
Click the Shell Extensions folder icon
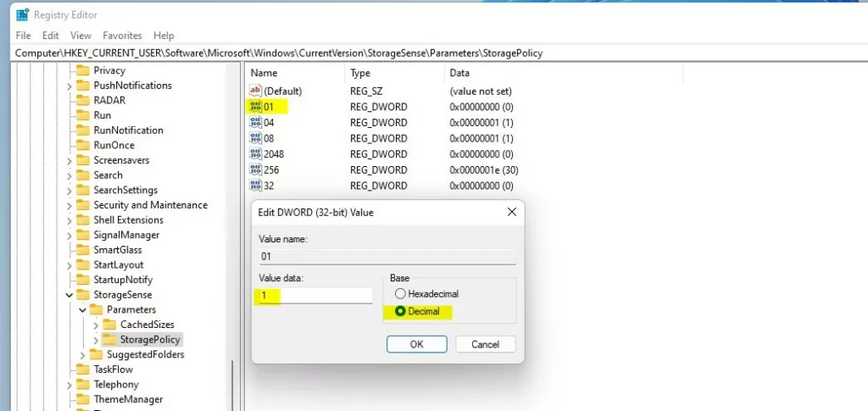tap(83, 219)
